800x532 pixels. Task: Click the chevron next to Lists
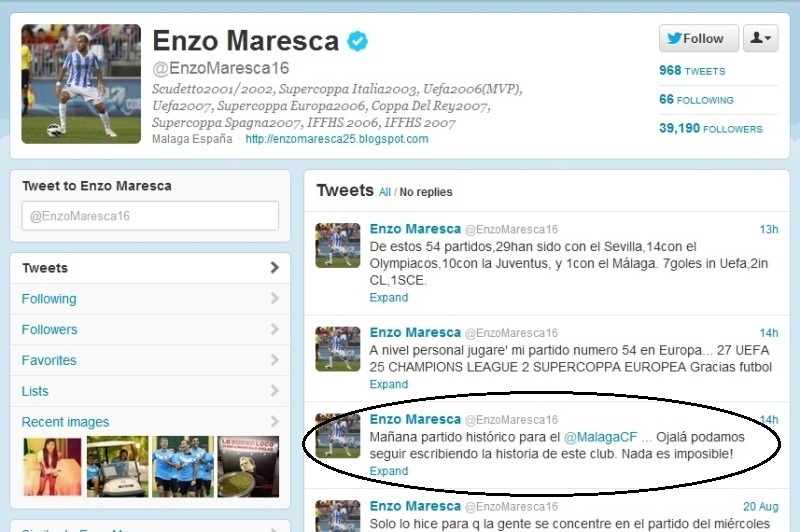274,391
